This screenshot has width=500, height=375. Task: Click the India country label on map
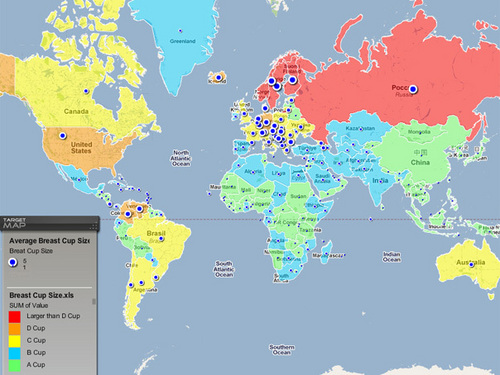pos(380,180)
